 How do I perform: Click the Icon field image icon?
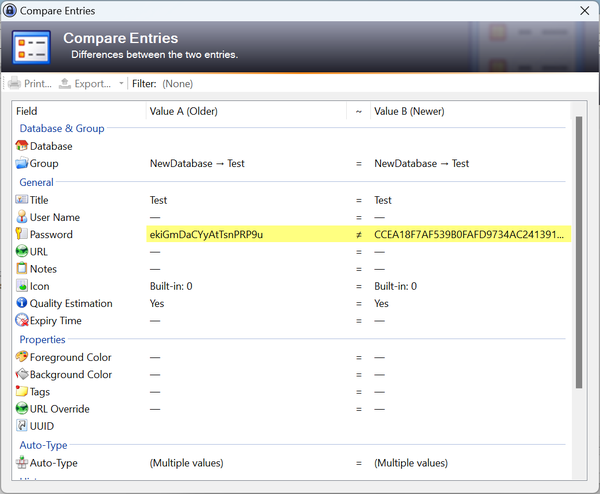coord(22,286)
